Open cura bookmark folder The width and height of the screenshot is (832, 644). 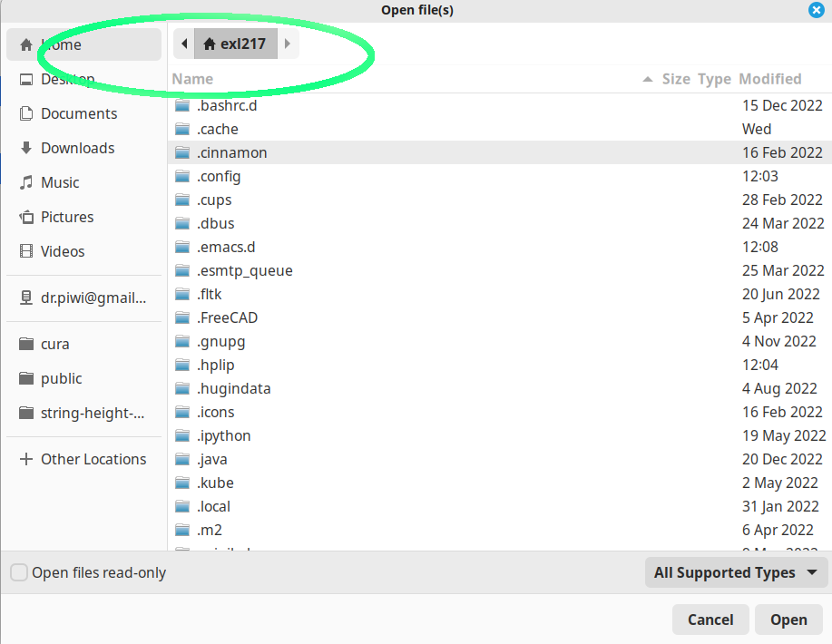[83, 345]
